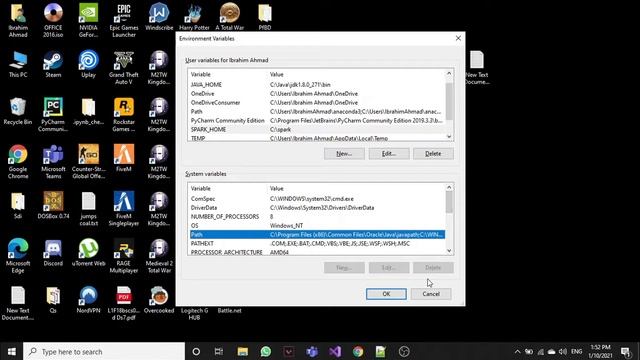Viewport: 640px width, 360px height.
Task: Select the OneDriveConsumer variable row
Action: pos(317,102)
